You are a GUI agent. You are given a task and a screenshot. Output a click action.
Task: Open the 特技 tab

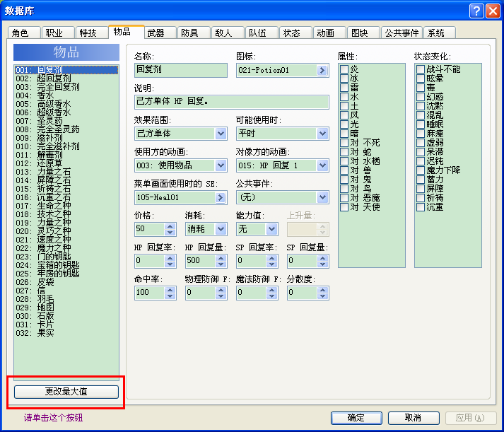92,33
